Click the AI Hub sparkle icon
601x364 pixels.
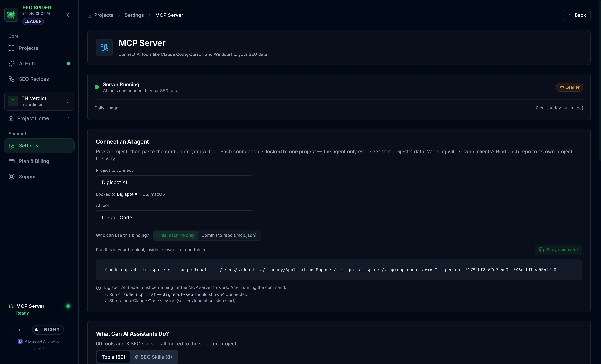coord(11,64)
